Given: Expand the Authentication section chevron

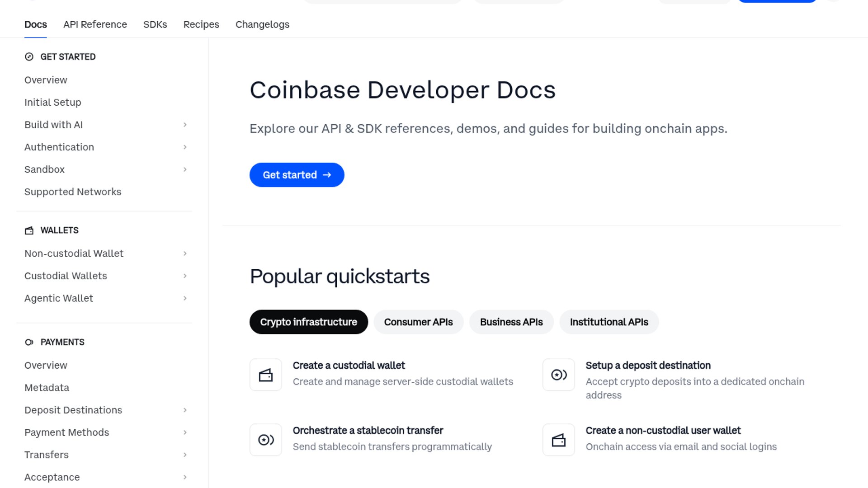Looking at the screenshot, I should [185, 147].
